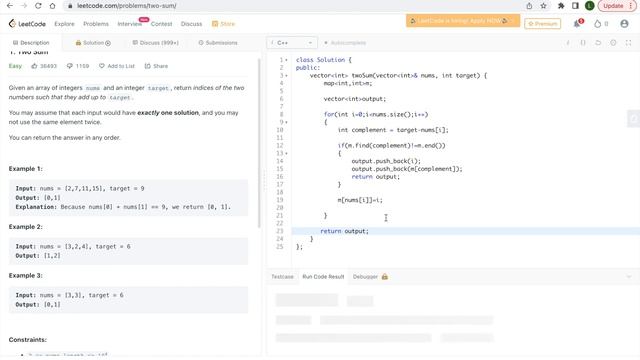Screen dimensions: 640x360
Task: Open the Discuss nav item
Action: point(191,24)
